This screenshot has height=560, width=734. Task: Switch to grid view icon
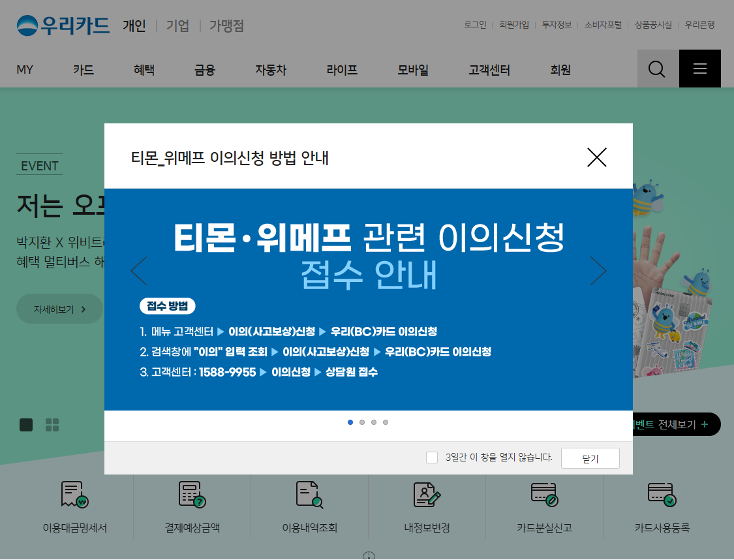(x=52, y=425)
